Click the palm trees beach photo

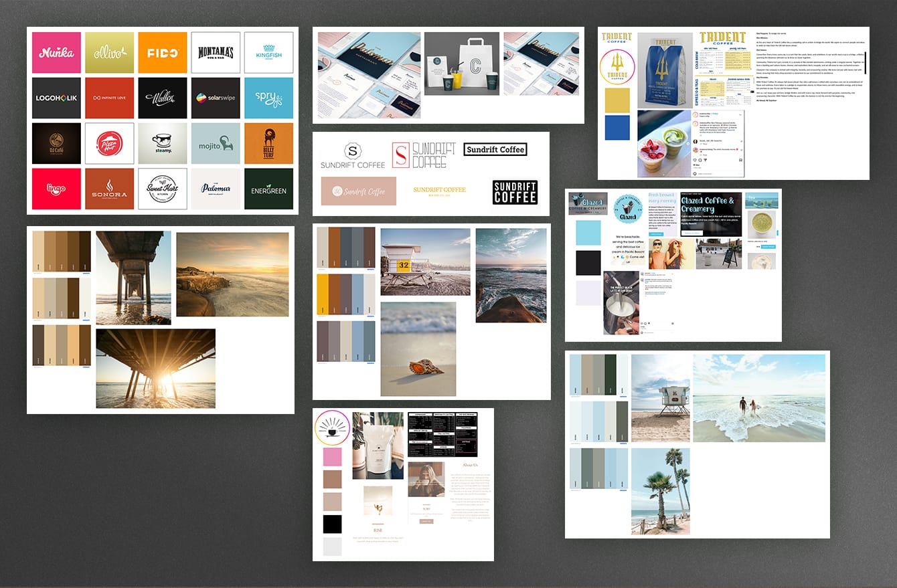[x=660, y=490]
